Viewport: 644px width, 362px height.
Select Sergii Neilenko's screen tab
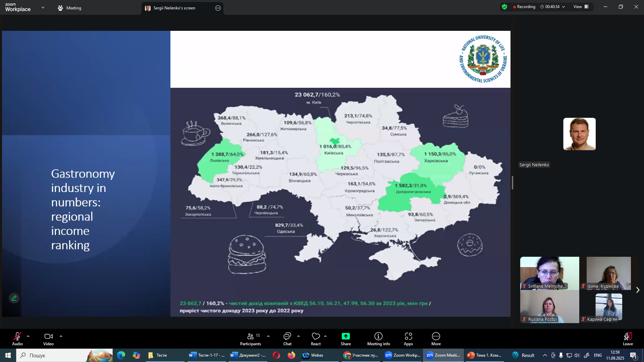click(x=174, y=8)
